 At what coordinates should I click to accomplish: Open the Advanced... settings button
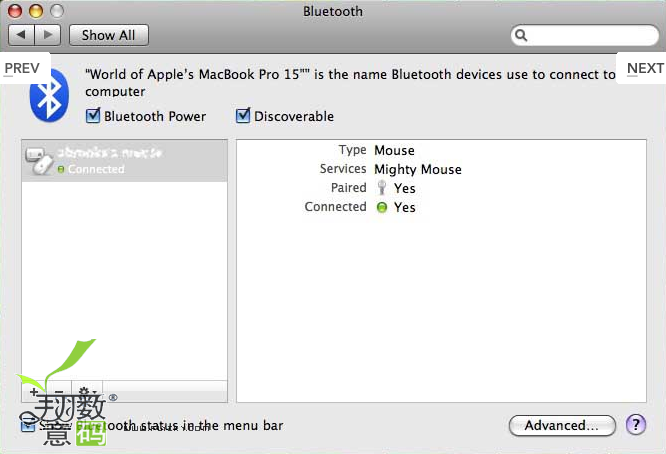pos(562,425)
